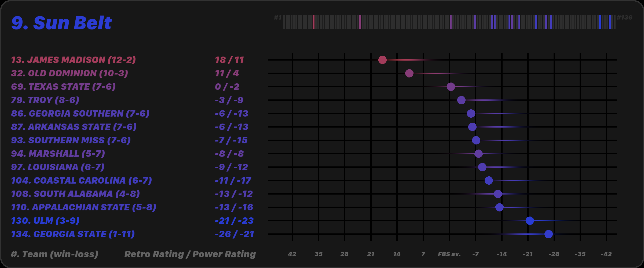The height and width of the screenshot is (268, 644).
Task: Click South Alabama's dot on the rating chart
Action: (498, 194)
